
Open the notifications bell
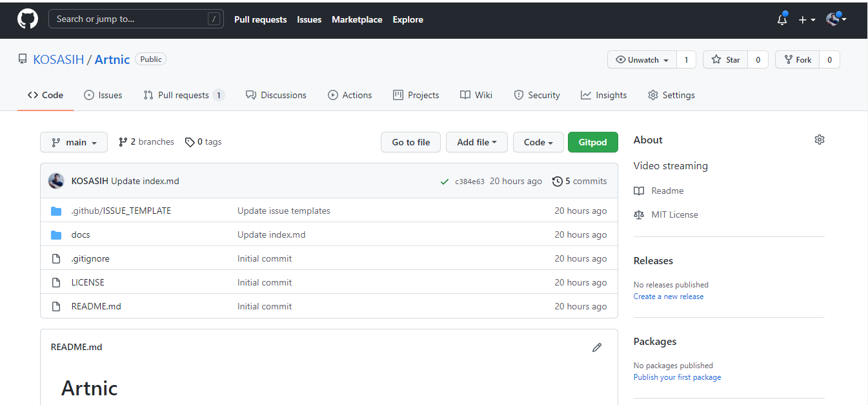782,19
